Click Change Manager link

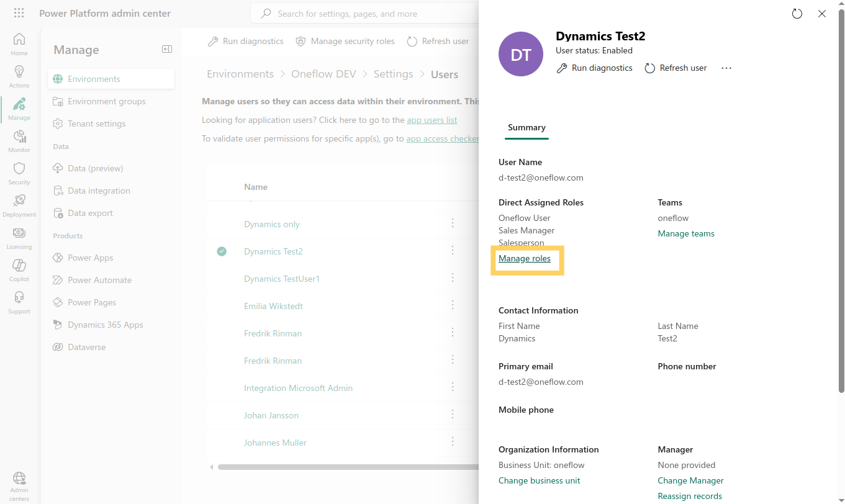click(x=691, y=480)
